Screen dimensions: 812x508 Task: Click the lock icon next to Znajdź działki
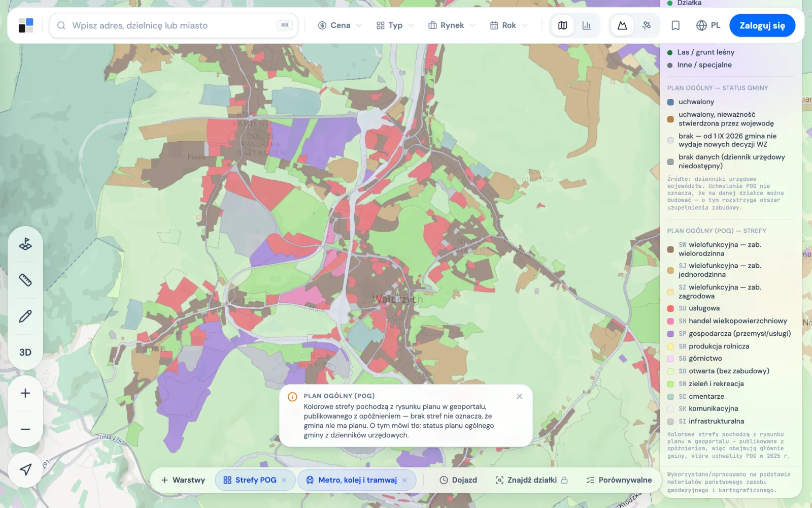(564, 480)
